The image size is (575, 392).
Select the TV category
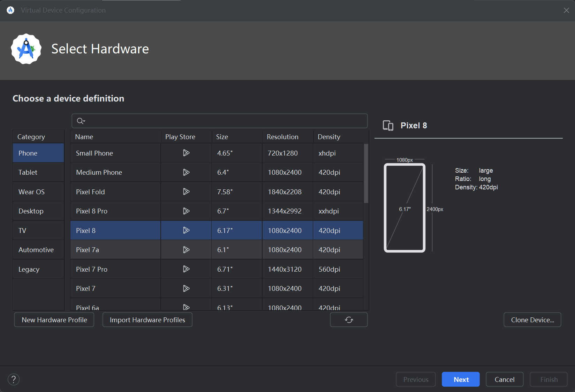[x=38, y=231]
